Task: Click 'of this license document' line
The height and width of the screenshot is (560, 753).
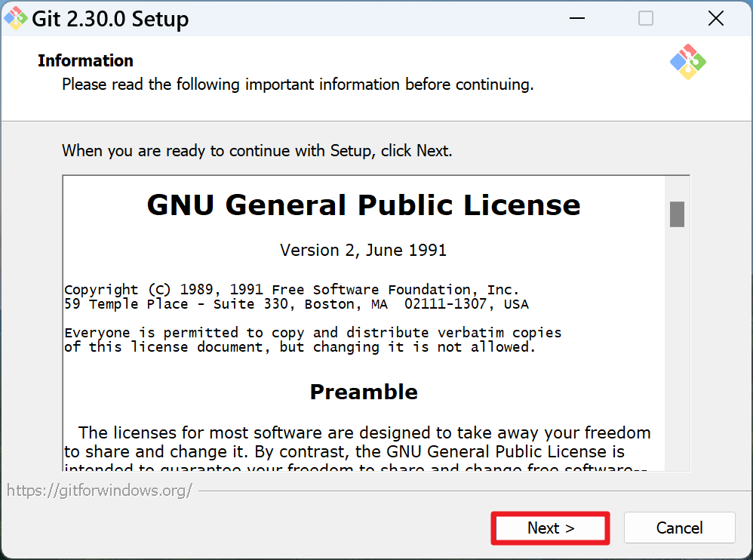Action: pyautogui.click(x=300, y=347)
